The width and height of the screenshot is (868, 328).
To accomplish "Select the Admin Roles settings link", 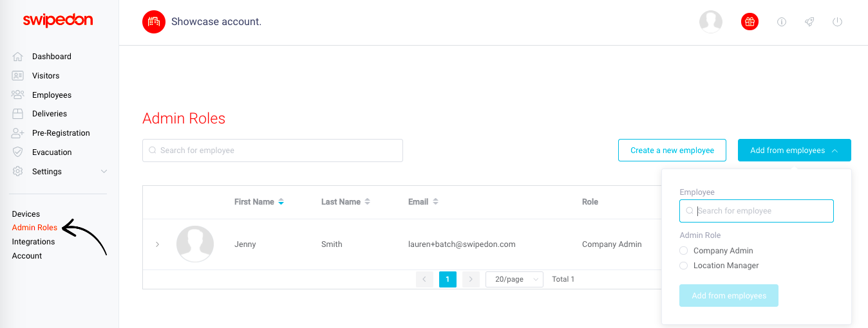I will (x=35, y=228).
